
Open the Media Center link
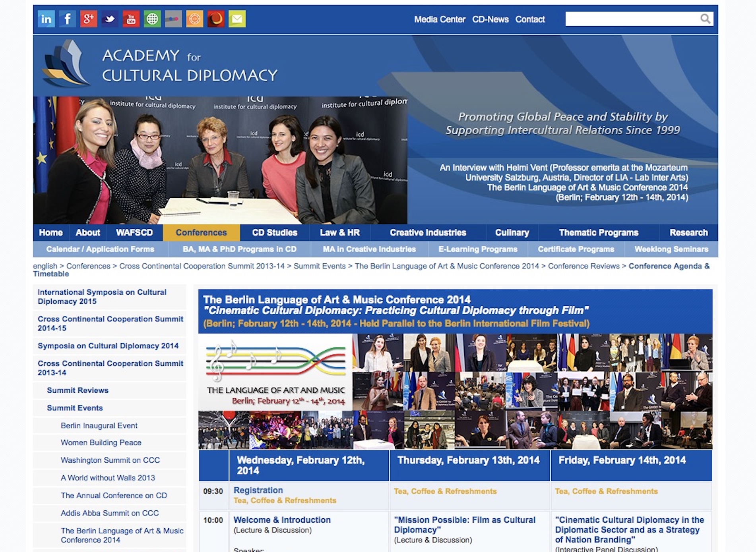click(440, 19)
